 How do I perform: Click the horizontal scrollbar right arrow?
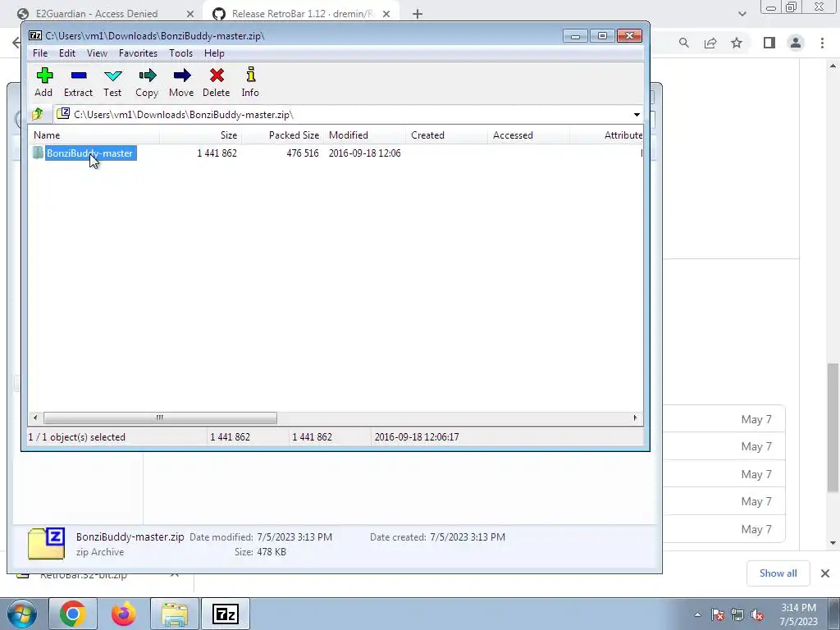tap(636, 418)
